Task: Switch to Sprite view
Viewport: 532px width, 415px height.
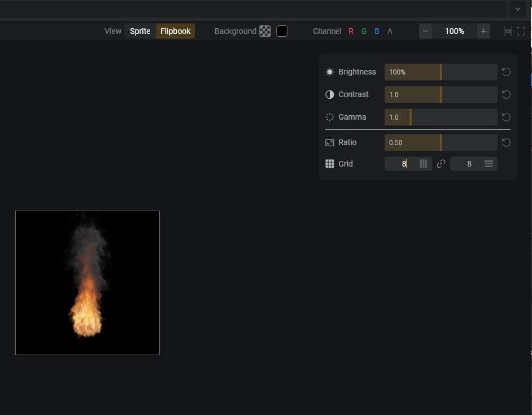Action: pos(140,31)
